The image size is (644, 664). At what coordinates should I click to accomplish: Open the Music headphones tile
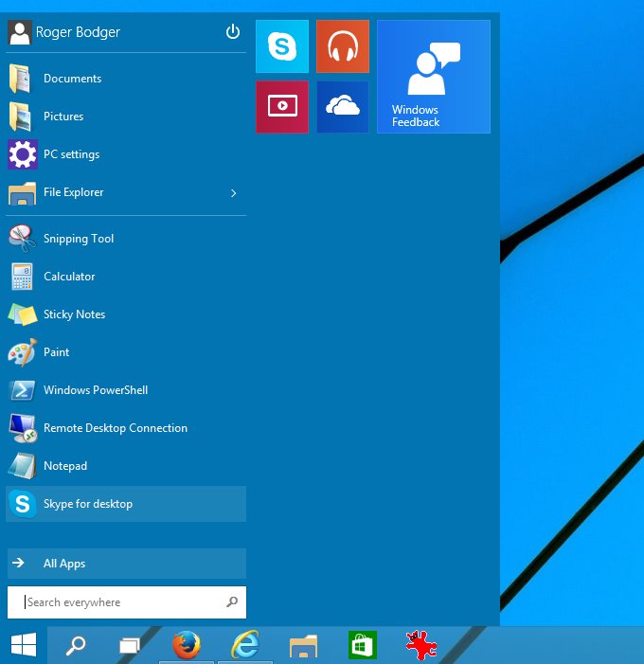[343, 46]
